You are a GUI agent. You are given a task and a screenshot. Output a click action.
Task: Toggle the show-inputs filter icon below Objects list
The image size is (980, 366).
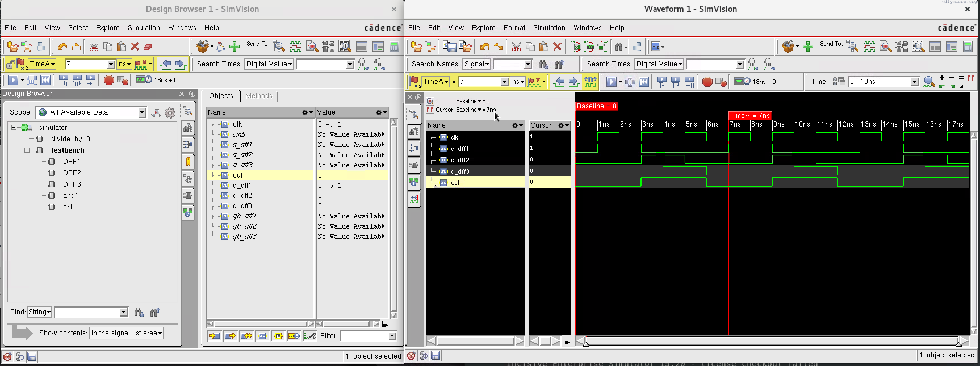214,336
